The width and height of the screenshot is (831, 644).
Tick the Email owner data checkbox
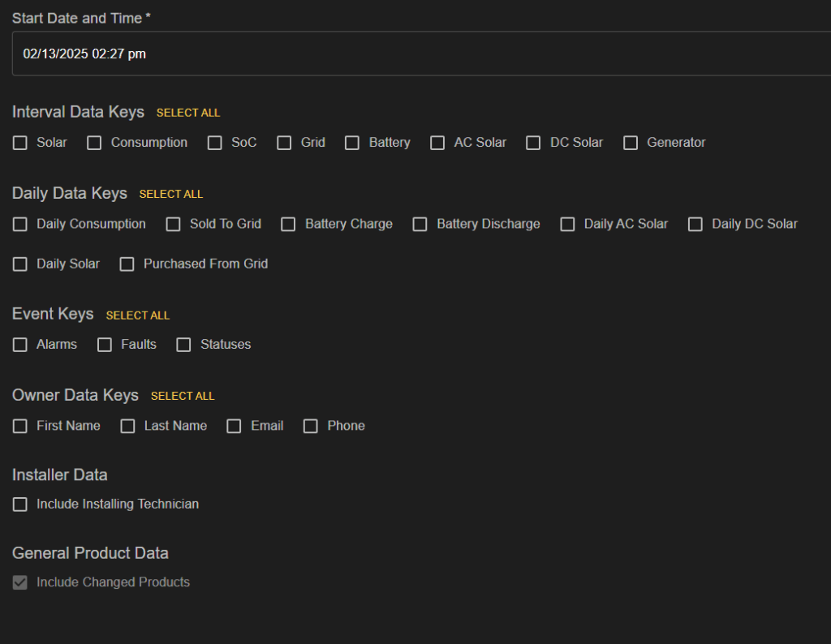[235, 427]
